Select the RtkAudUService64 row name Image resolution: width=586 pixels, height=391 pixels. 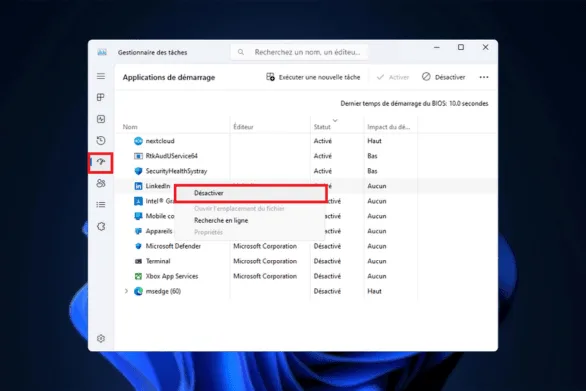tap(172, 156)
